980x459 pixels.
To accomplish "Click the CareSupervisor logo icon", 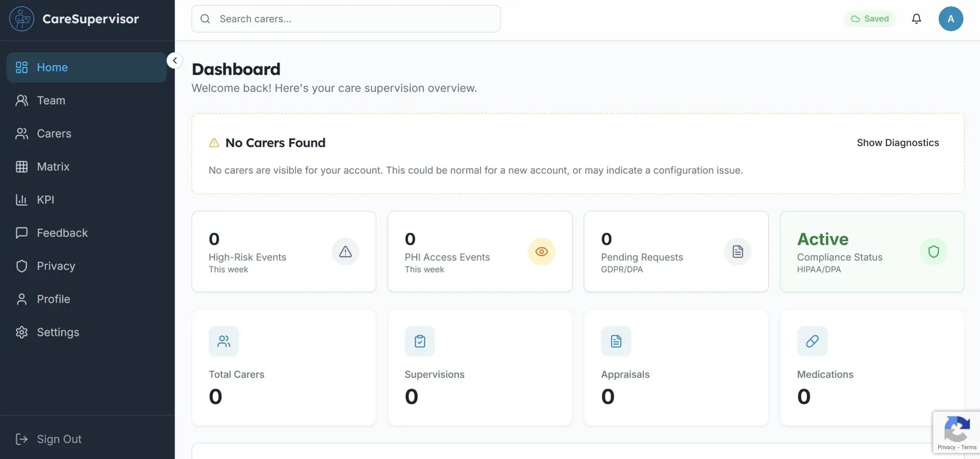I will [21, 19].
